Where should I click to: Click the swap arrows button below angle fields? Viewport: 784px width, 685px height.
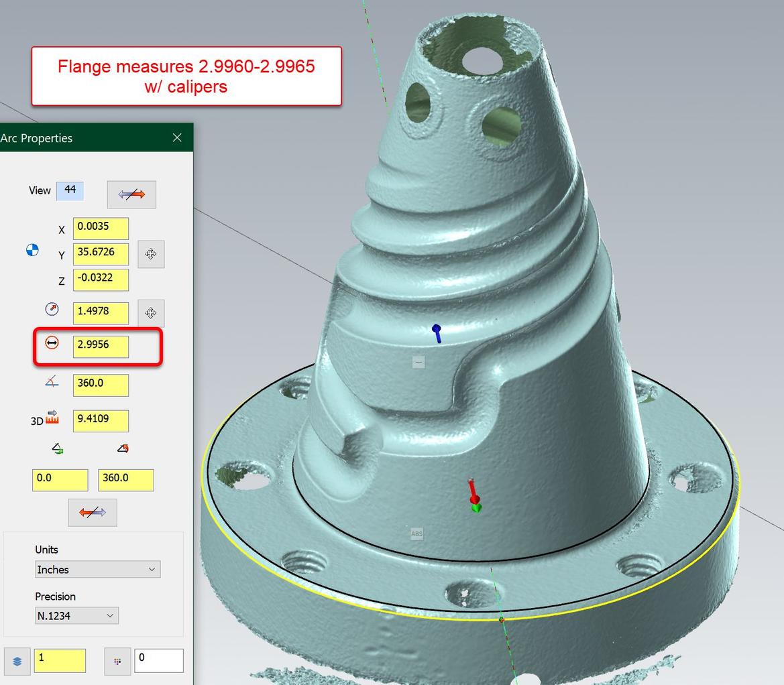pos(93,512)
